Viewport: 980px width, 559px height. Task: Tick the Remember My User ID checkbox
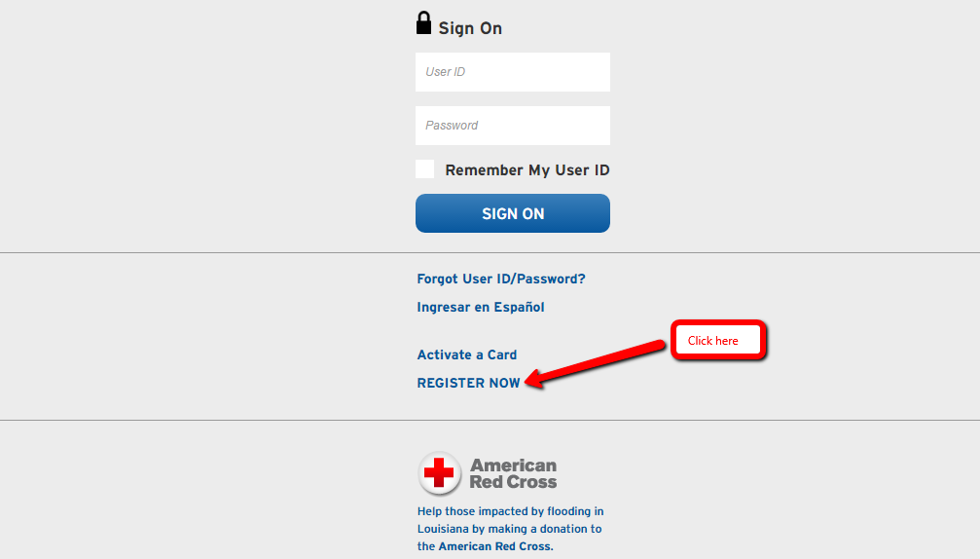tap(425, 169)
